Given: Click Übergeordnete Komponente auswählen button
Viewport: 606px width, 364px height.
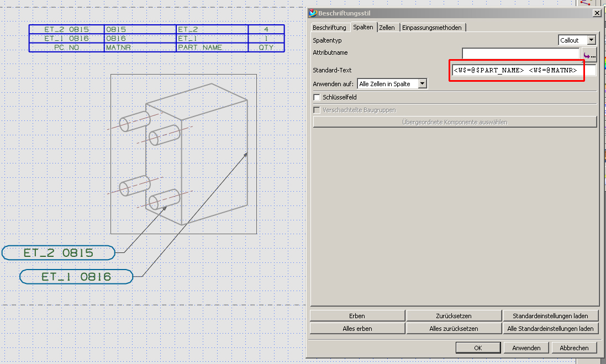Looking at the screenshot, I should [x=455, y=122].
